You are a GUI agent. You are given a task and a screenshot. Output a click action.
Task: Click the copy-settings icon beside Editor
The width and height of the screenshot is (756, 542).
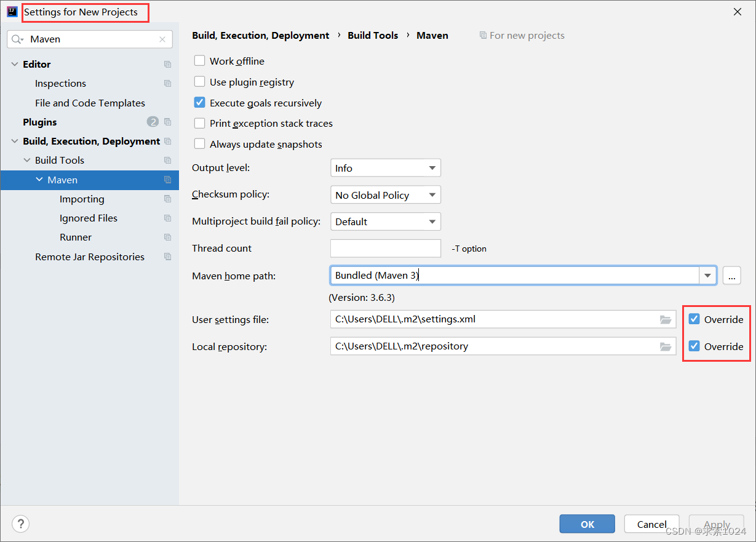coord(167,65)
